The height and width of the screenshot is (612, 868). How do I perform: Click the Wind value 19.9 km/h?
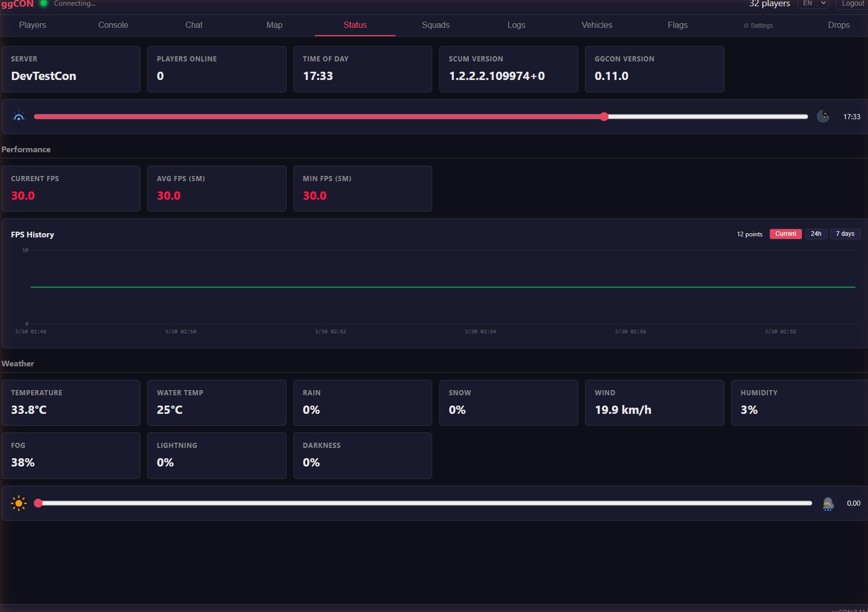point(623,410)
